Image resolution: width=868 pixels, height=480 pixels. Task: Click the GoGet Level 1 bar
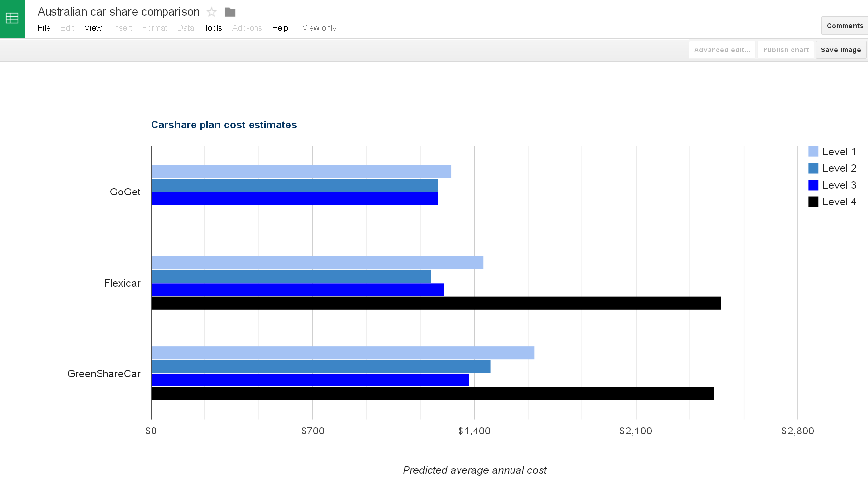click(x=301, y=172)
